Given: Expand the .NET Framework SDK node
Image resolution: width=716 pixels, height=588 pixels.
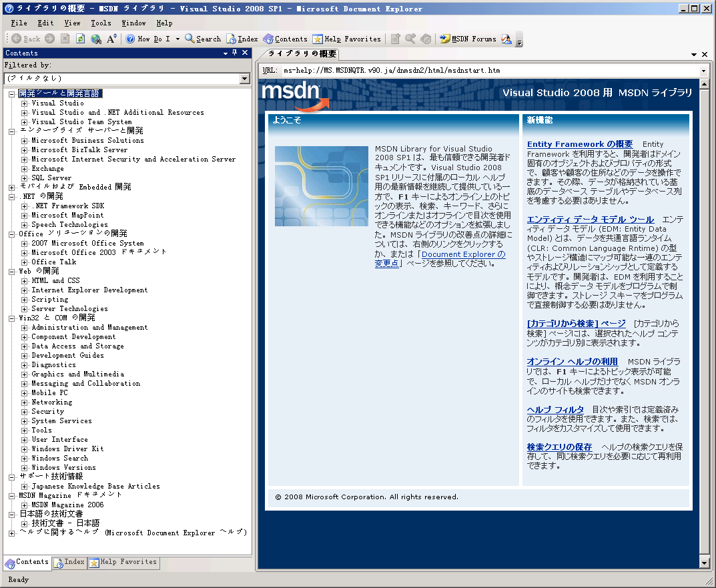Looking at the screenshot, I should pos(24,206).
